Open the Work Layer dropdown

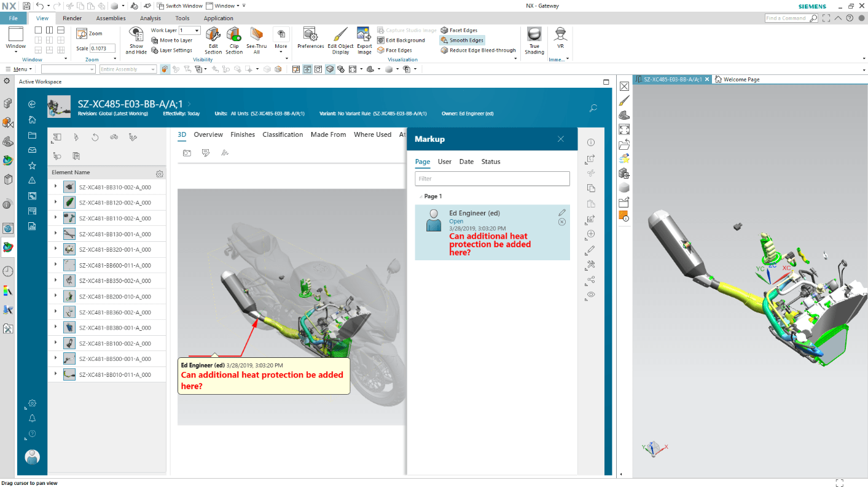(x=197, y=31)
